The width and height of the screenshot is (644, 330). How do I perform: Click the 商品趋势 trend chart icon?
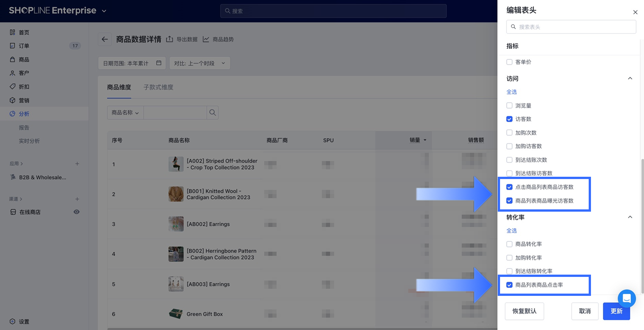click(x=206, y=39)
